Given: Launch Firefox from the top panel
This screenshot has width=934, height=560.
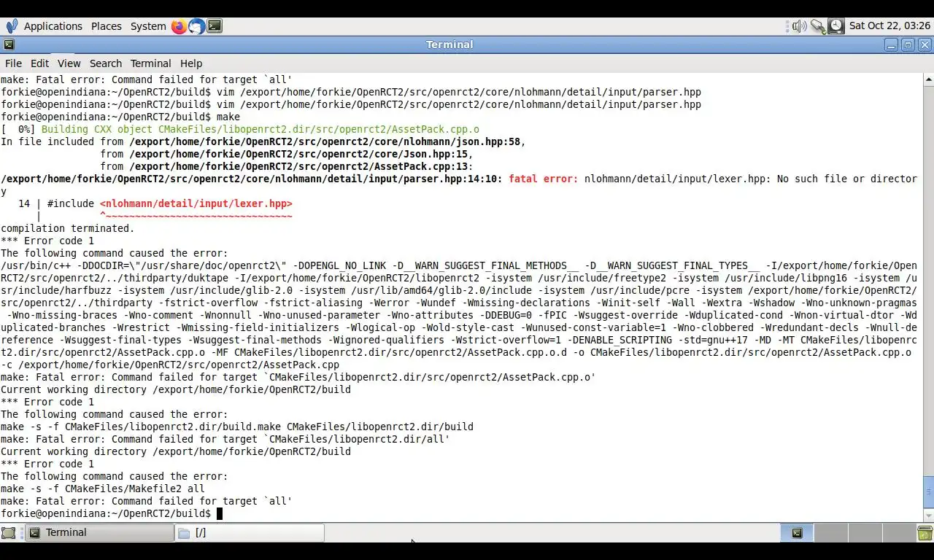Looking at the screenshot, I should pos(179,26).
